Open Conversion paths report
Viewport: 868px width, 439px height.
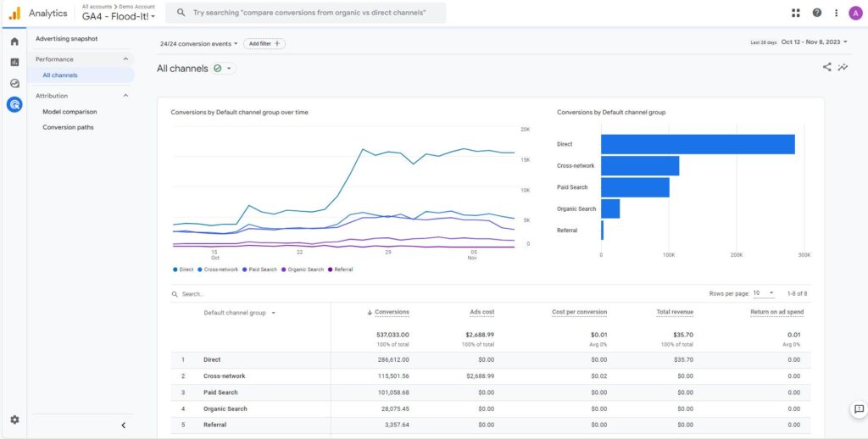pos(68,127)
